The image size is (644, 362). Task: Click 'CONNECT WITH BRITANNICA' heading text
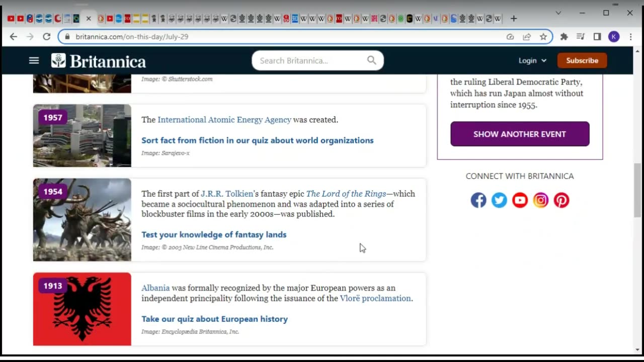pos(520,176)
